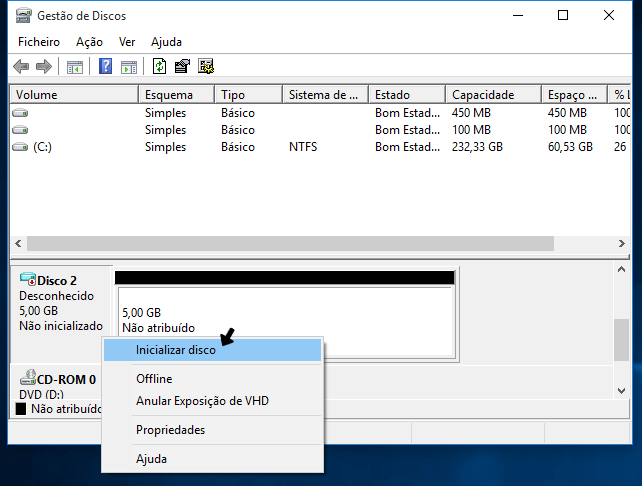Maximize the Gestão de Discos window
Screen dimensions: 642x486
(x=563, y=16)
